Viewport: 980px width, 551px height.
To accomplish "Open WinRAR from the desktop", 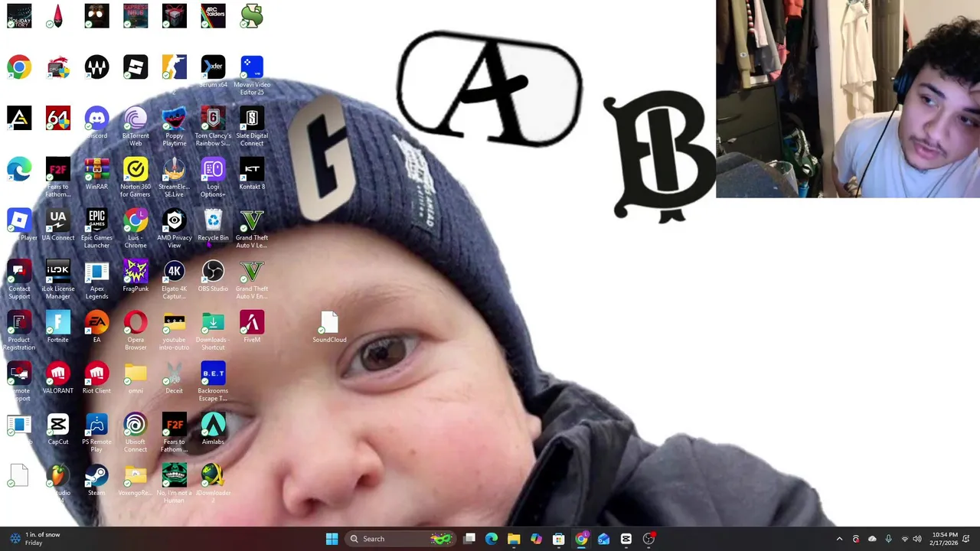I will click(96, 174).
